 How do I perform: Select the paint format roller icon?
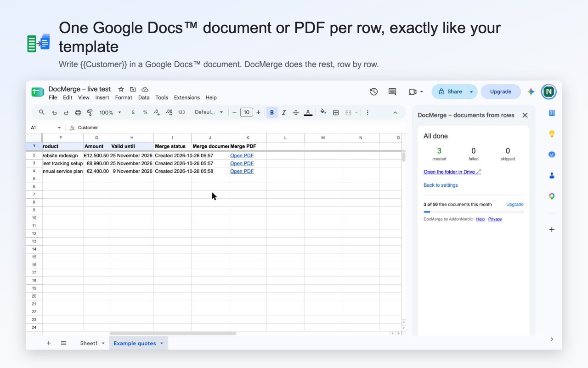coord(90,112)
